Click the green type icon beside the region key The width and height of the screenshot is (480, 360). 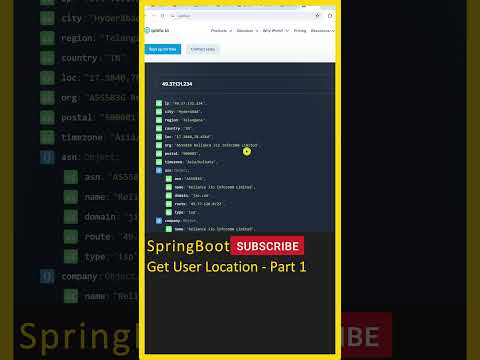[159, 120]
